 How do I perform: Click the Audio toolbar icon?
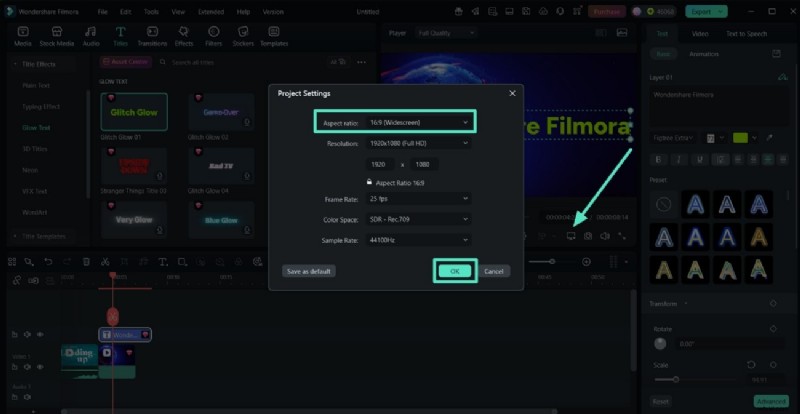91,38
